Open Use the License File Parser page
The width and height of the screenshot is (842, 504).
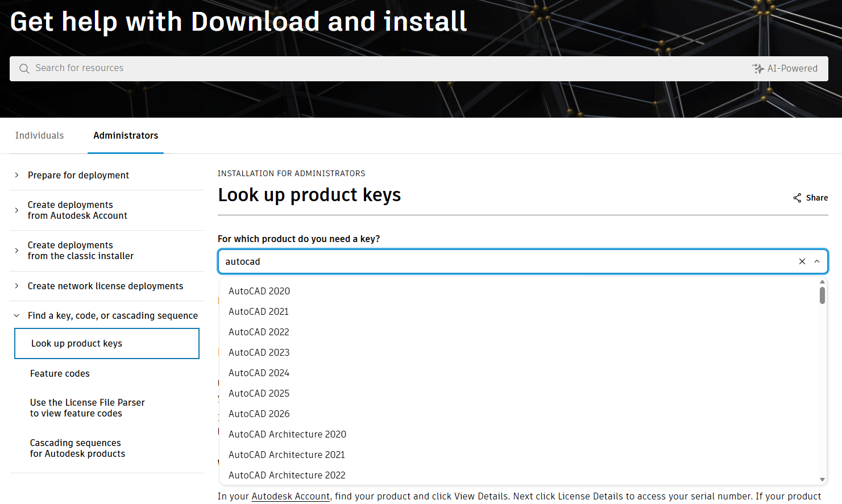(x=88, y=408)
